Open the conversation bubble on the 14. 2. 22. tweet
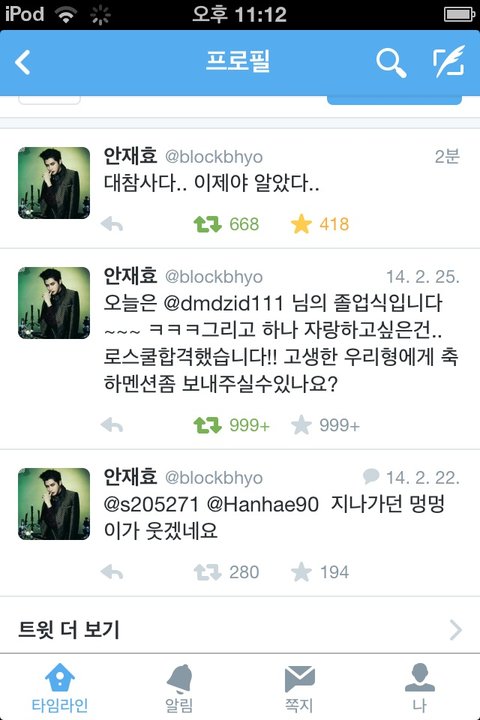The image size is (480, 720). click(x=371, y=476)
